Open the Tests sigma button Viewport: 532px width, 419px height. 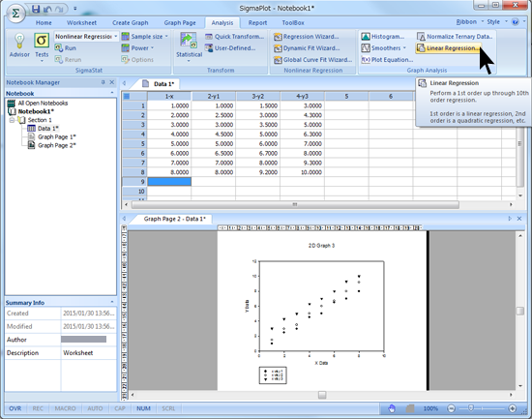[42, 47]
